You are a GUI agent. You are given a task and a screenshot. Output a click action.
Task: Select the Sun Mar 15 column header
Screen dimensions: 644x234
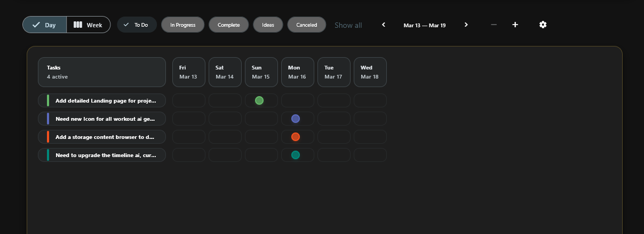[261, 72]
